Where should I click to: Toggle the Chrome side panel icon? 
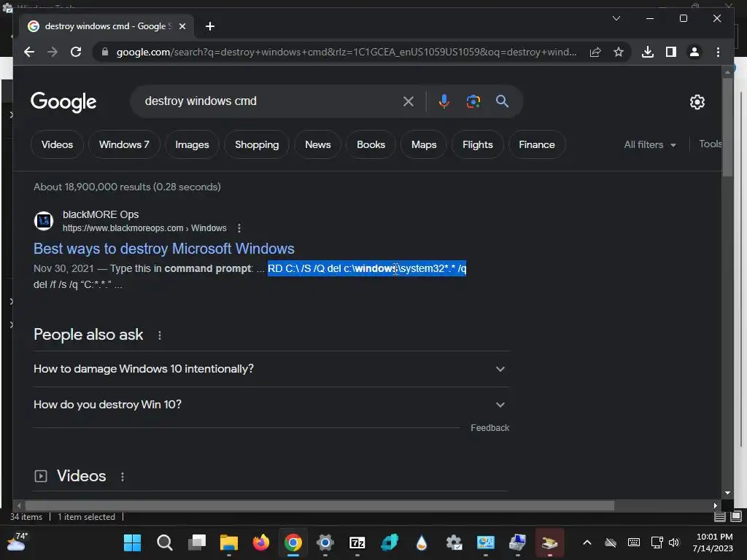click(671, 52)
